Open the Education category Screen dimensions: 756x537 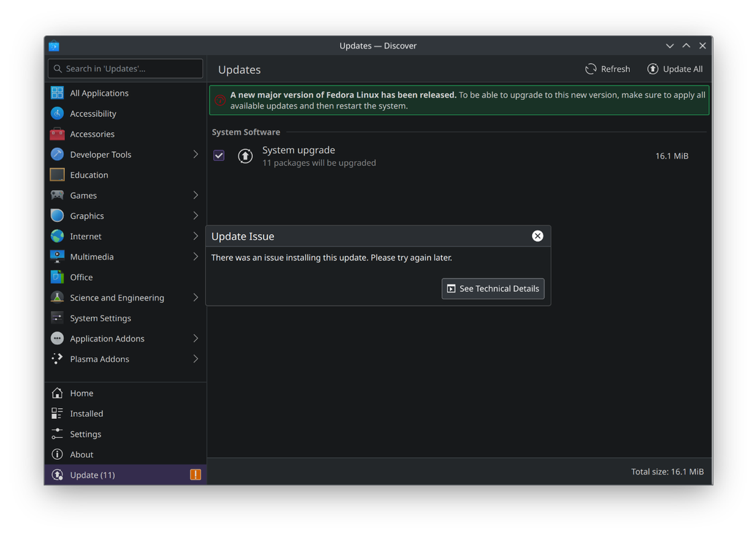point(125,175)
